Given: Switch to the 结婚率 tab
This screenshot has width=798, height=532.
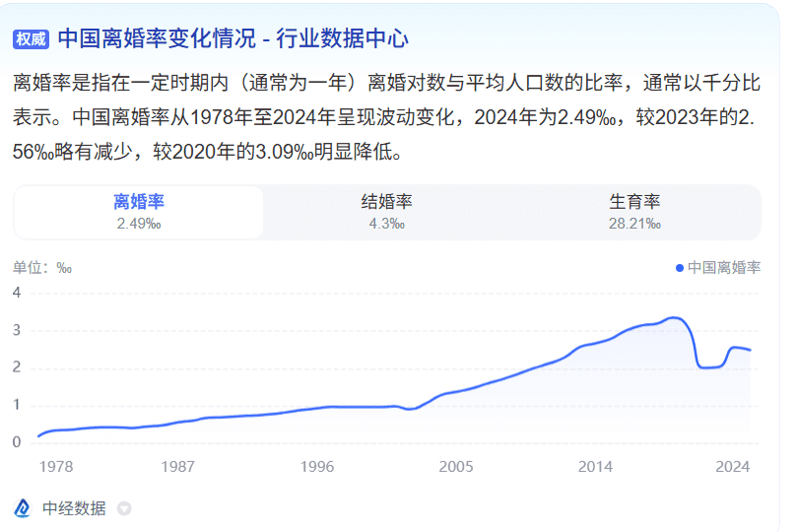Looking at the screenshot, I should (386, 211).
